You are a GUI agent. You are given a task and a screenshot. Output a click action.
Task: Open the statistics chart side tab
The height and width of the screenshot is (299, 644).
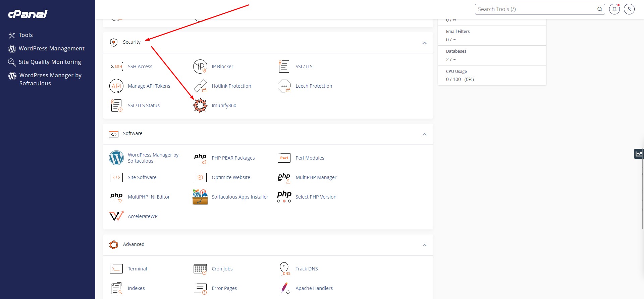[x=639, y=154]
